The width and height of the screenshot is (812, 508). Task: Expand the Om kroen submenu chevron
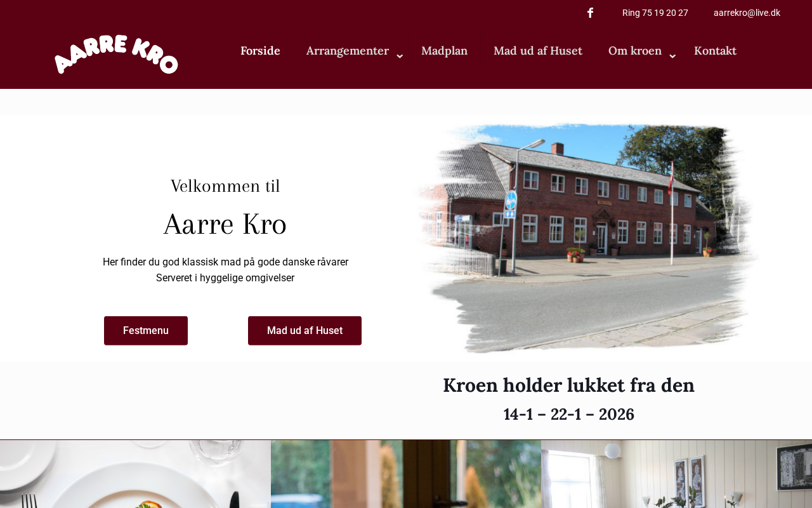coord(672,57)
